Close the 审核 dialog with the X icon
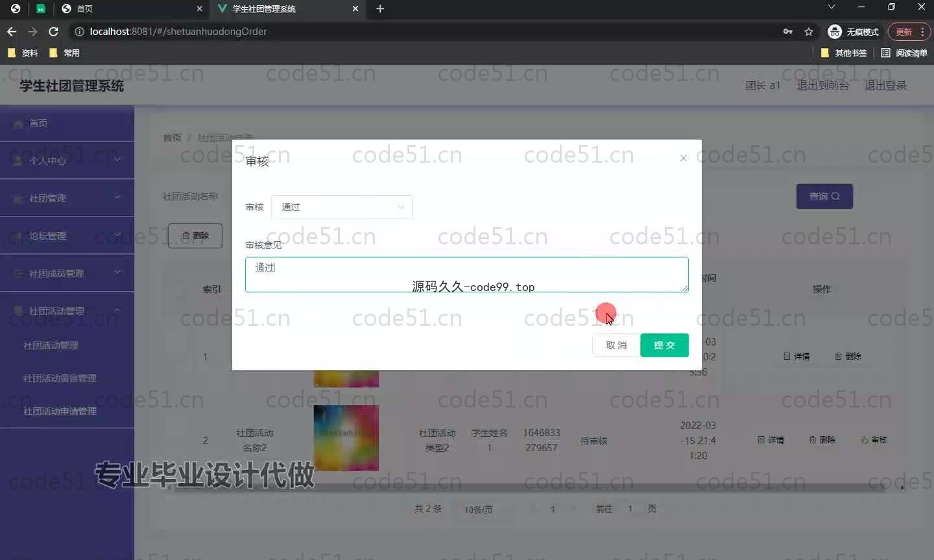The image size is (934, 560). (x=683, y=158)
